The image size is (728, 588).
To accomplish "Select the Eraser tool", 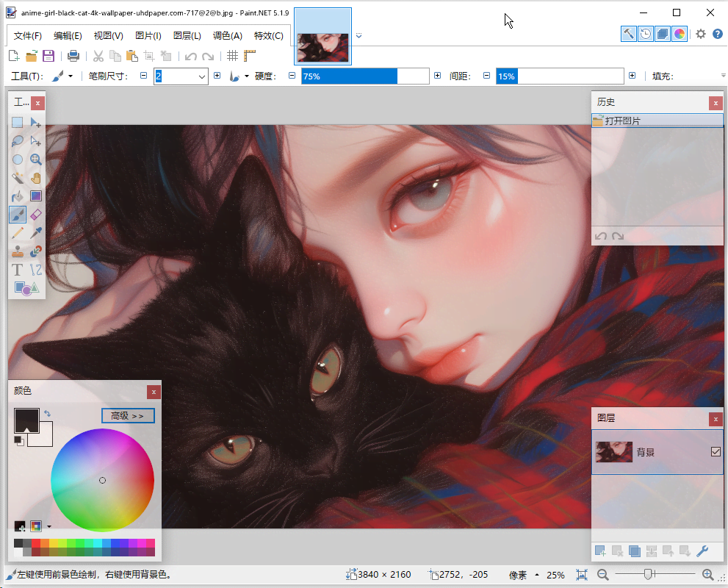I will [36, 215].
